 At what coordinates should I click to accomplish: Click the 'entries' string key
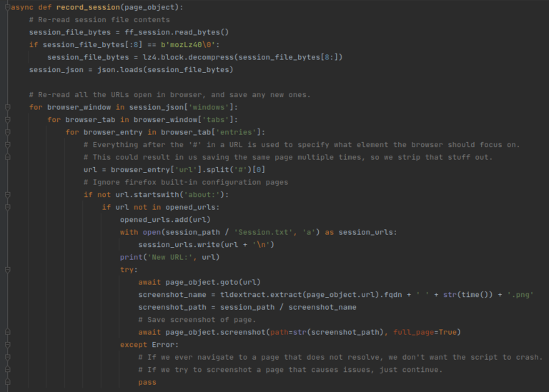(236, 132)
